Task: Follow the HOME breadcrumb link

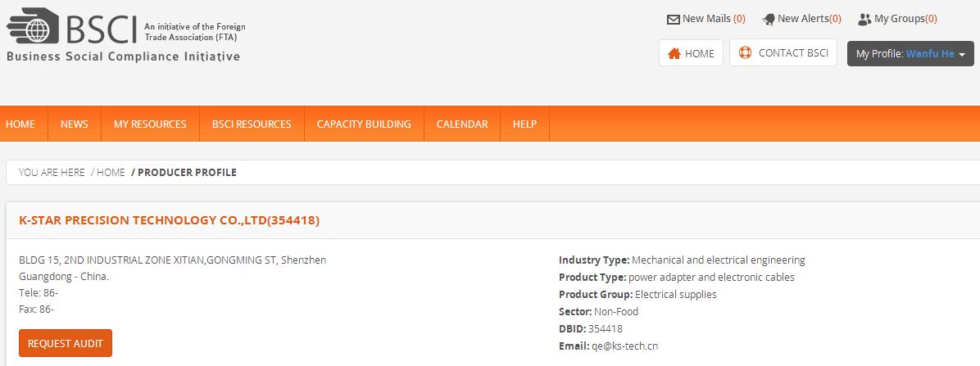Action: (x=111, y=173)
